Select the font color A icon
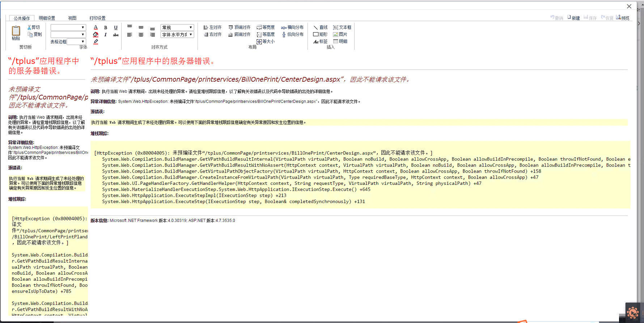 coord(96,27)
